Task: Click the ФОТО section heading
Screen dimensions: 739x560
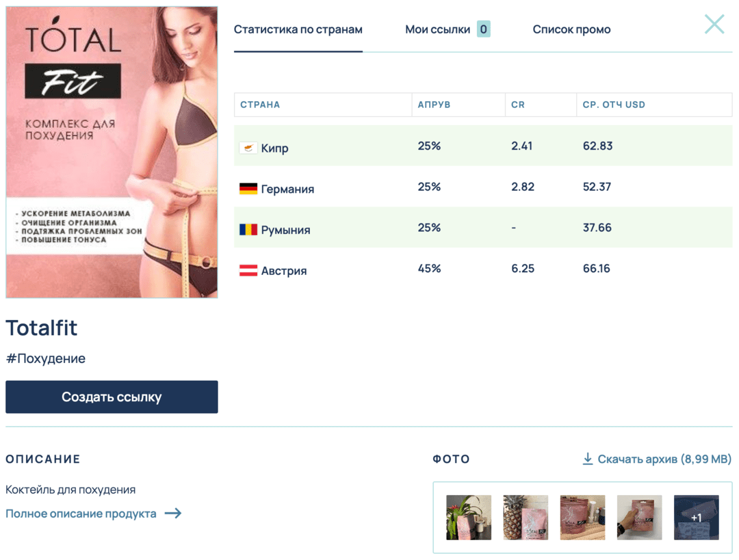Action: (x=451, y=459)
